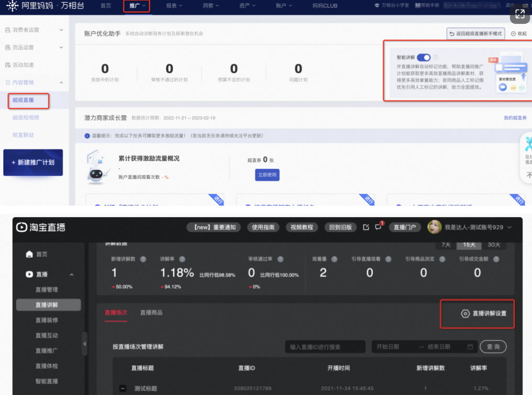Click the 万相台小学堂 graduation cap icon
The image size is (532, 395).
pos(376,5)
